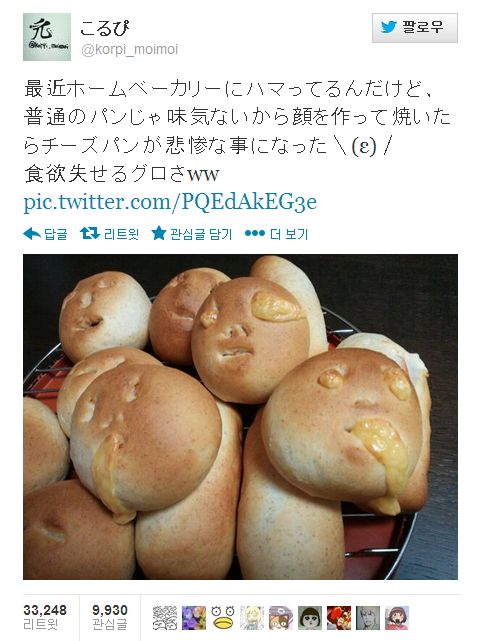Viewport: 491px width, 641px height.
Task: Open こるぴ profile avatar image
Action: (47, 37)
